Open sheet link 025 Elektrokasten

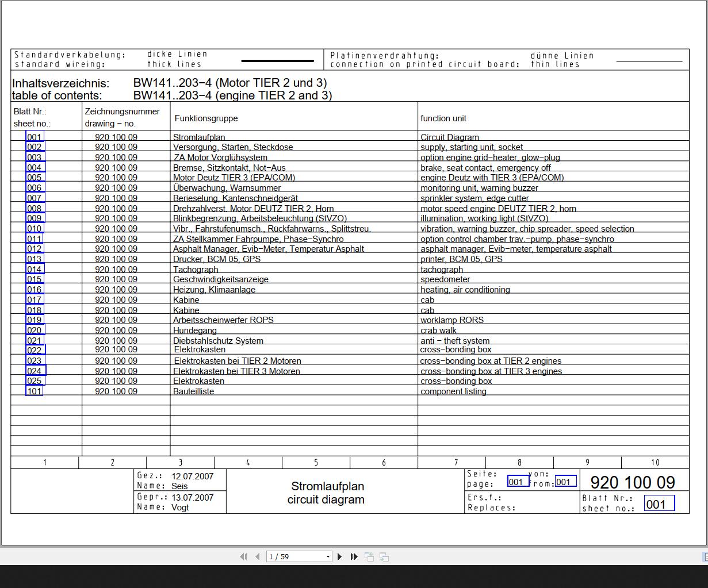click(x=35, y=381)
